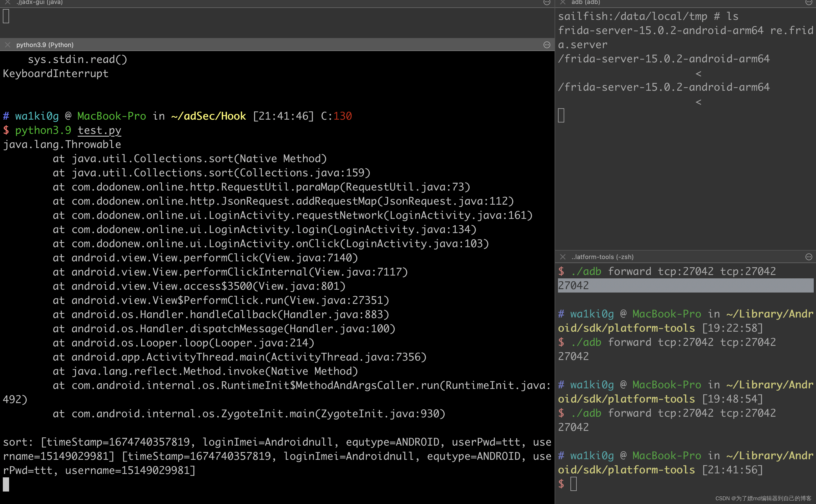Click the [19:48:54] timestamp in zsh pane

[732, 399]
